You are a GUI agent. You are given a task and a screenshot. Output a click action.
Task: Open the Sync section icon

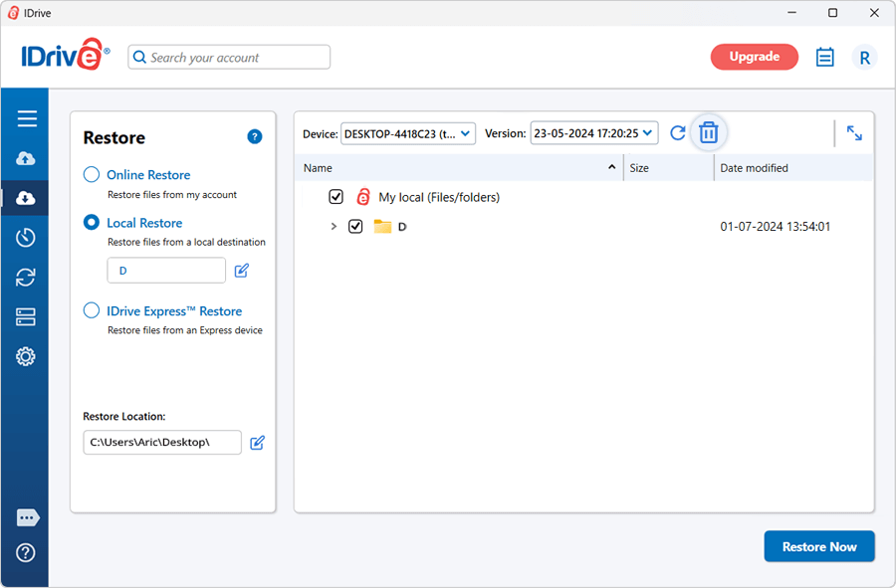tap(25, 278)
